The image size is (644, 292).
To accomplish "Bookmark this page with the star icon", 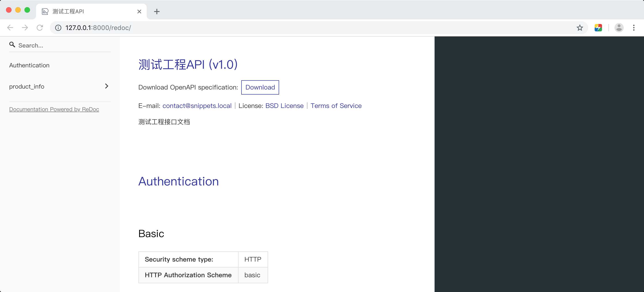I will tap(580, 28).
